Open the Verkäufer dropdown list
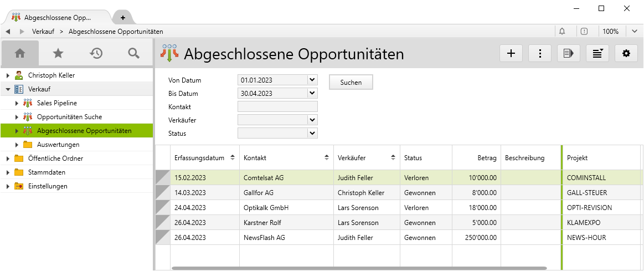644x271 pixels. point(312,120)
